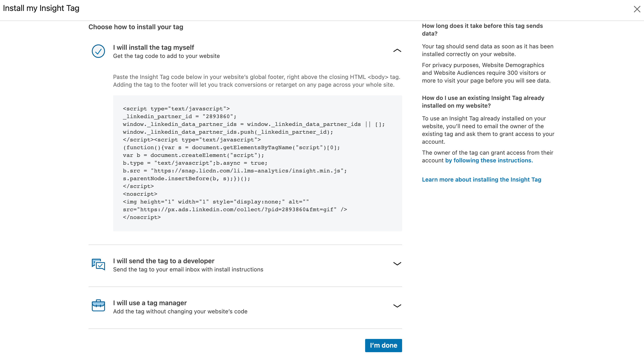Screen dimensions: 644x354
Task: Click the blue checkmark circle icon
Action: pos(98,51)
